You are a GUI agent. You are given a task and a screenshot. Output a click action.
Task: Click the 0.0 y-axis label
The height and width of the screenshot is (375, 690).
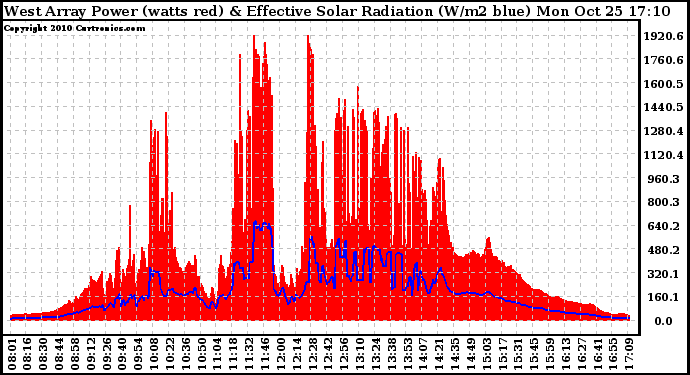click(x=663, y=321)
